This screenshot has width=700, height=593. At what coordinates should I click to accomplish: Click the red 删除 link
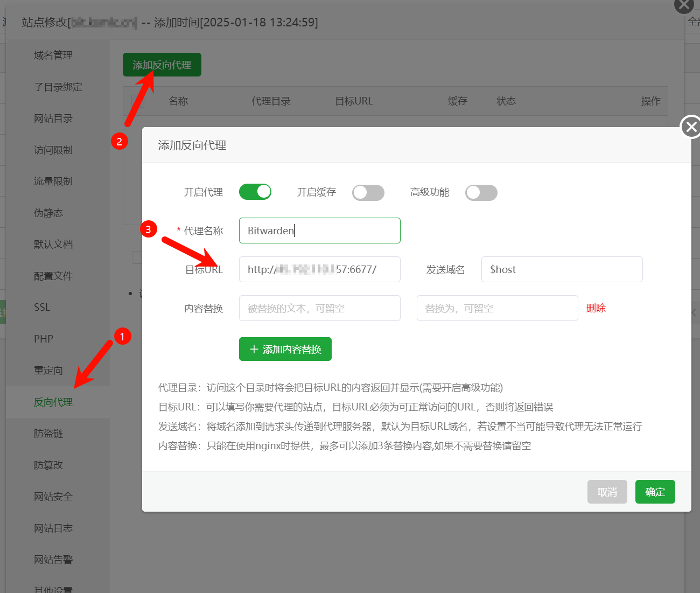[x=596, y=308]
